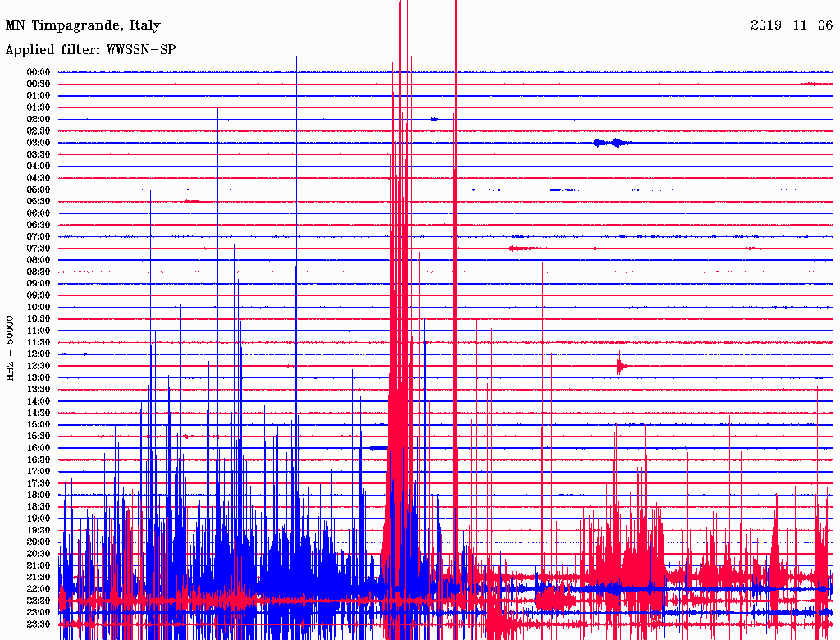Viewport: 840px width, 640px height.
Task: Click the 'Applied filter: WWSSN-SP' label
Action: (x=90, y=50)
